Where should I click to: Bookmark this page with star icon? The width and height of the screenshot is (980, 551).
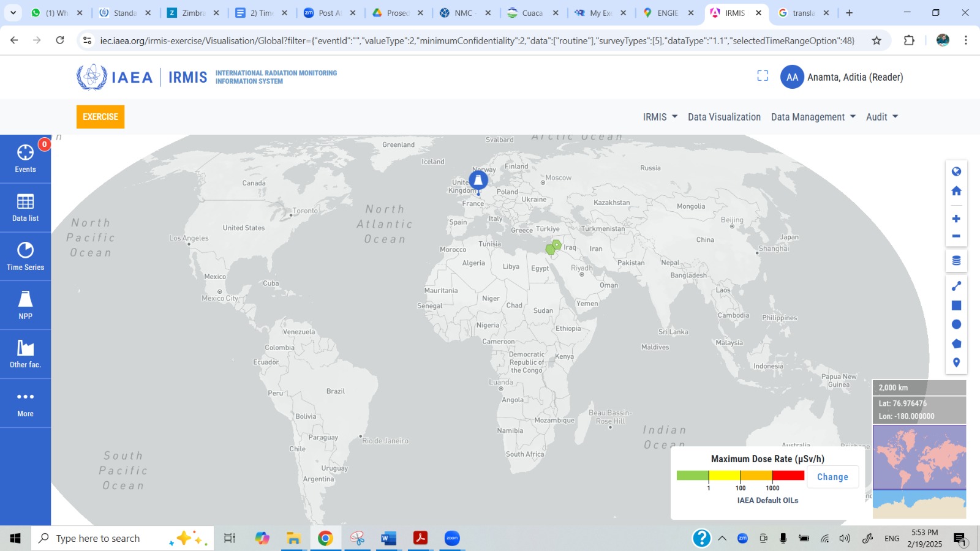coord(876,40)
